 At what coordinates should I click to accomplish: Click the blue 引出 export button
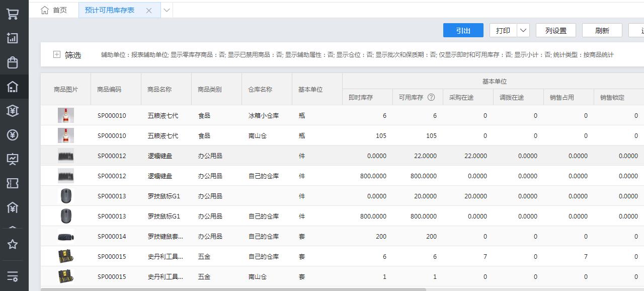pos(463,30)
